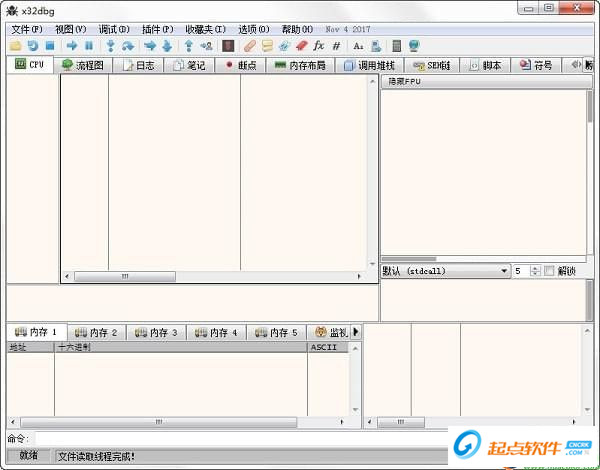Switch to the 流程图 tab

[x=83, y=65]
